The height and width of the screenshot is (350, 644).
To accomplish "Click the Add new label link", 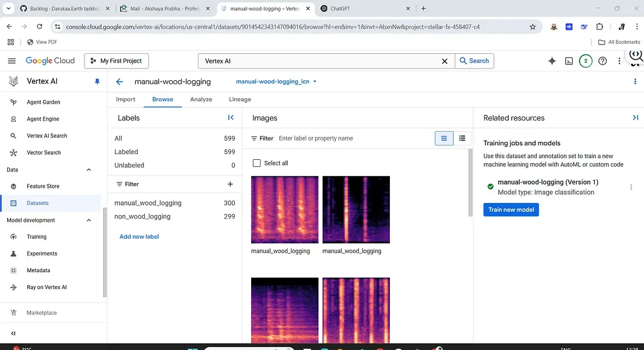I will [139, 236].
